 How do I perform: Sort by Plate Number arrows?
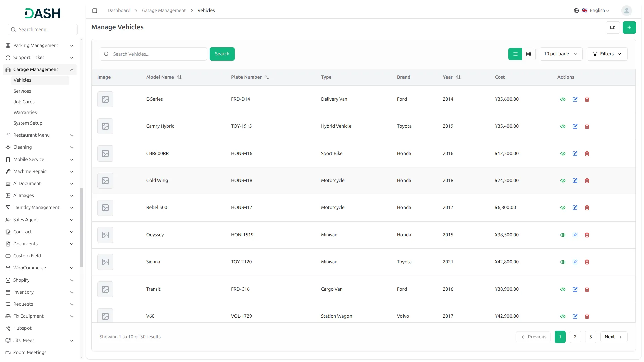[267, 77]
